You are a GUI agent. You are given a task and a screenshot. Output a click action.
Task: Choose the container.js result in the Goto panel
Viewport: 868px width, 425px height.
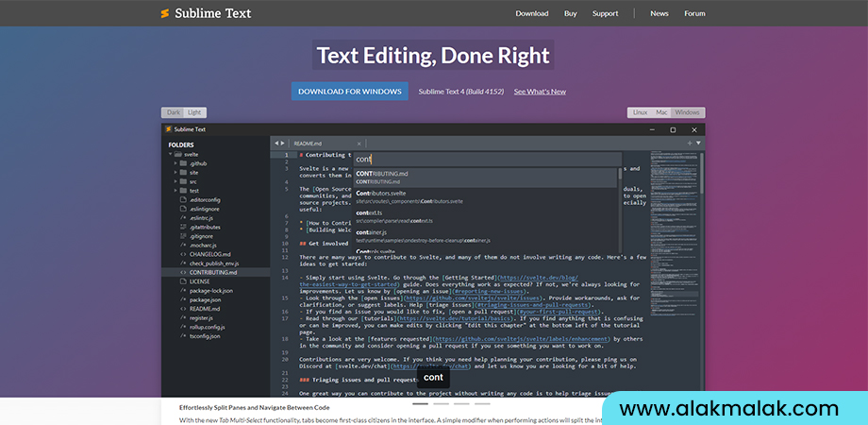click(x=485, y=236)
